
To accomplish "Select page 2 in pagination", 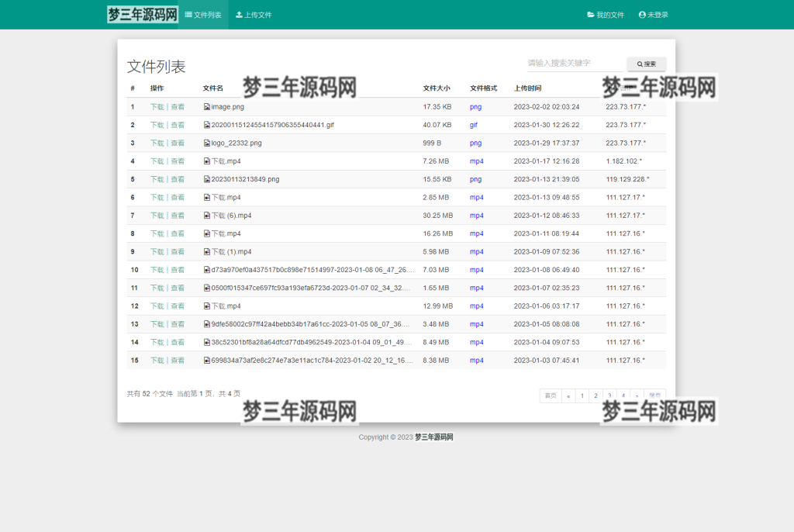I will [596, 396].
